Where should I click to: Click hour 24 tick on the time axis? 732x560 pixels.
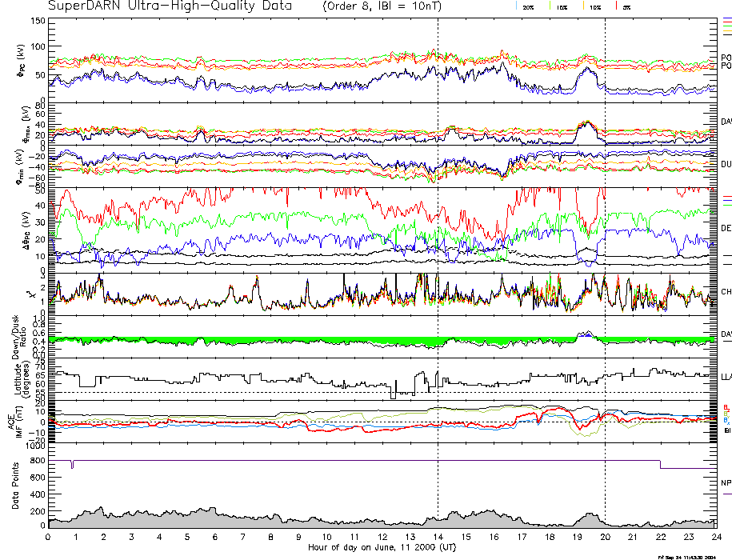(715, 538)
